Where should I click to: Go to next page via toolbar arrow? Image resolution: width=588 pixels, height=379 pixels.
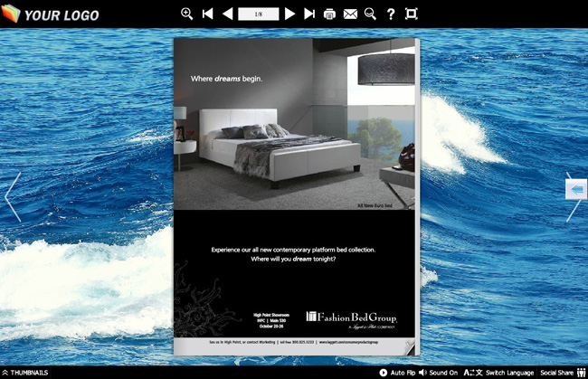point(289,14)
